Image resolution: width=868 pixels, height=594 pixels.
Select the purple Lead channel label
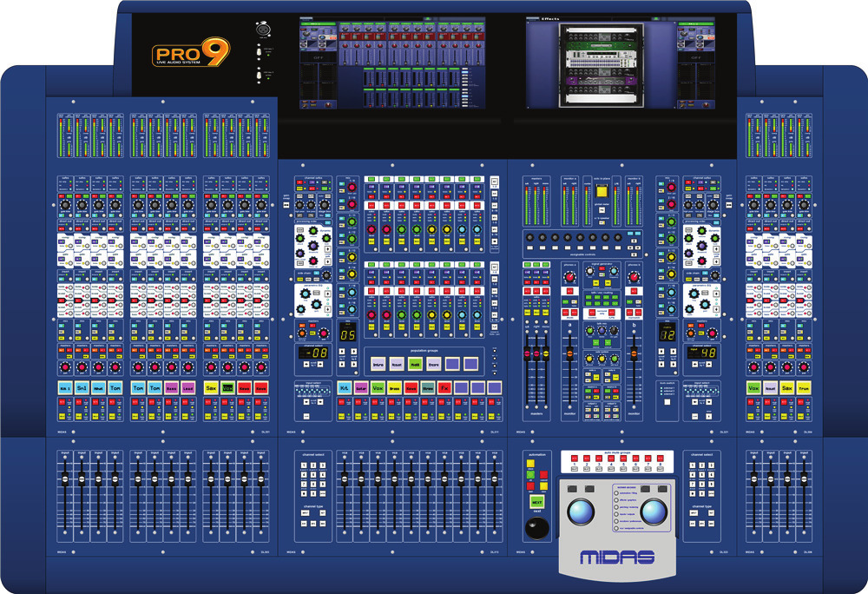pos(188,387)
